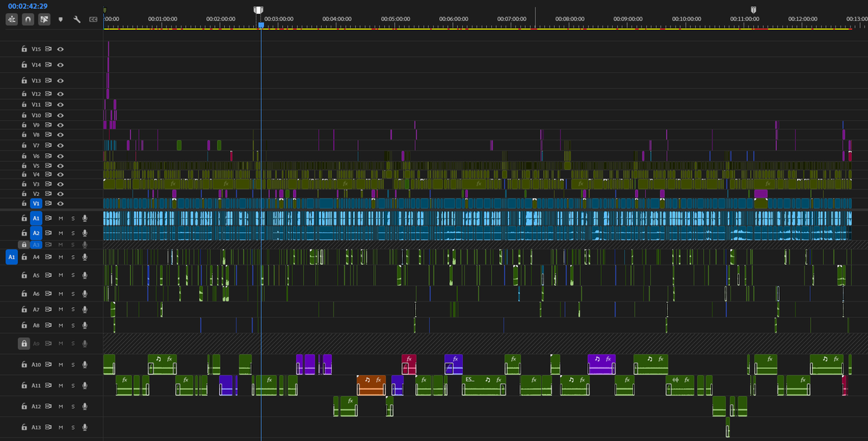Hide track V7 output with eye icon
The width and height of the screenshot is (868, 441).
61,145
